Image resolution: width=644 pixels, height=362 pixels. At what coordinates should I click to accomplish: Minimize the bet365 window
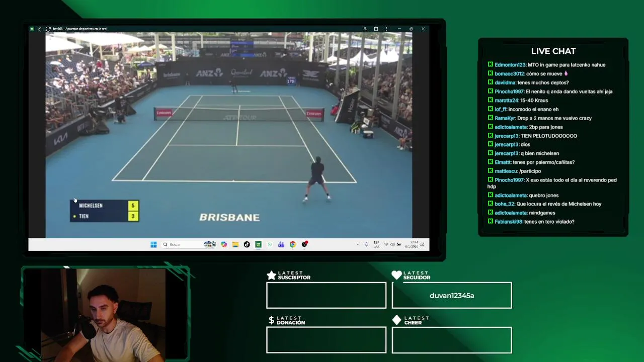click(399, 29)
